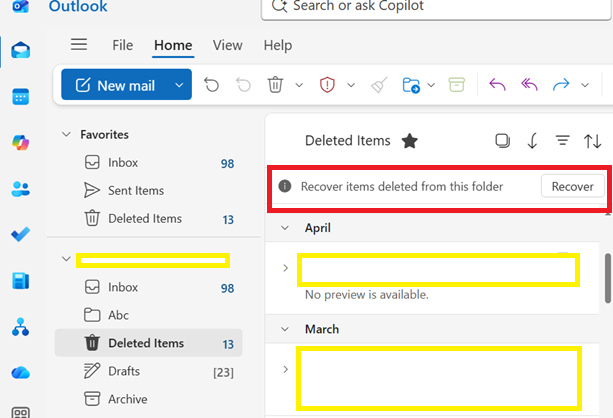This screenshot has height=418, width=613.
Task: Click in the Search or ask Copilot field
Action: (436, 7)
